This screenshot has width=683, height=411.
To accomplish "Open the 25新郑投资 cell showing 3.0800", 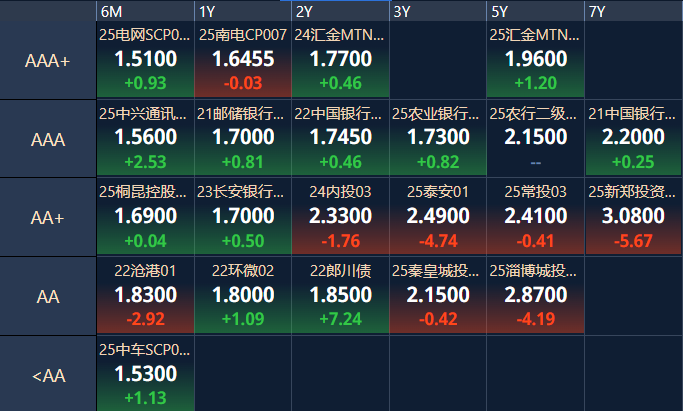I will click(633, 217).
